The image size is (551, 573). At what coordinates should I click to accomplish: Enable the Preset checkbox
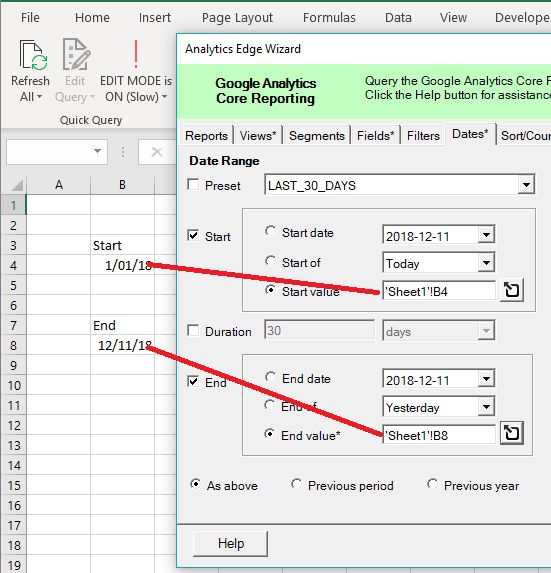tap(193, 185)
